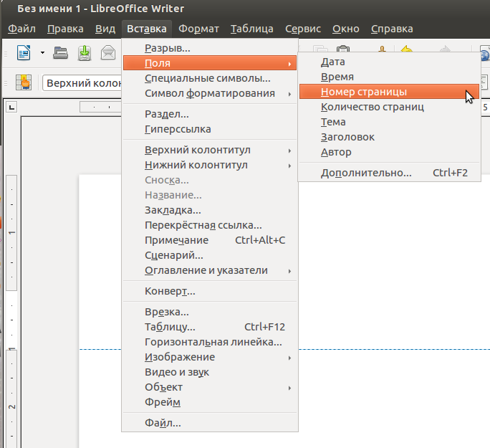Choose Примечание entry with Ctrl+Alt+C
The height and width of the screenshot is (448, 490).
210,240
